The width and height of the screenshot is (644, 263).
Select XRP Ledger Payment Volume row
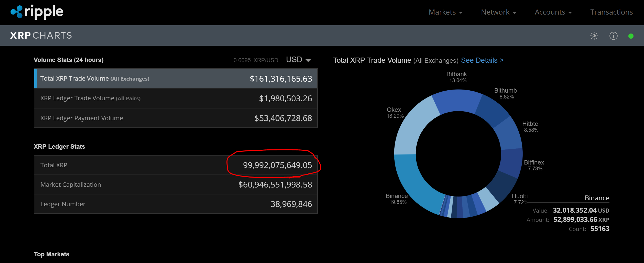[x=176, y=118]
